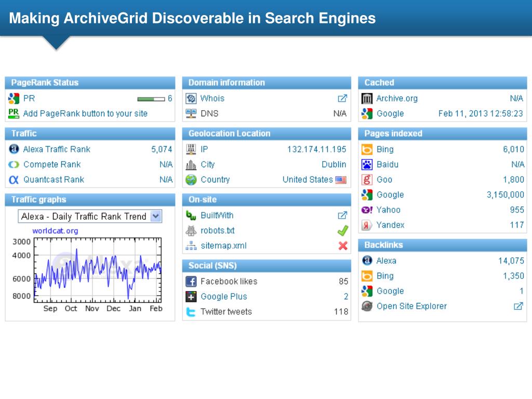
Task: Open the Open Site Explorer external link icon
Action: [518, 306]
